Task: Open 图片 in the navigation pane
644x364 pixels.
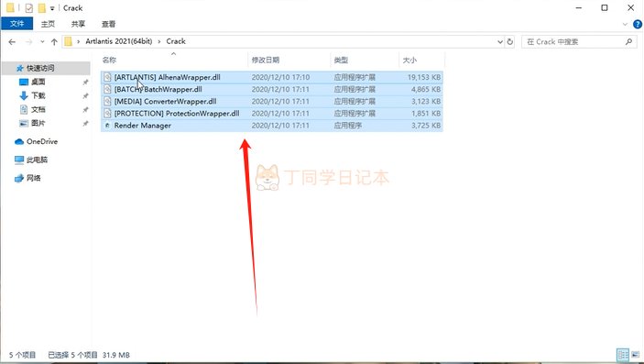Action: (38, 123)
